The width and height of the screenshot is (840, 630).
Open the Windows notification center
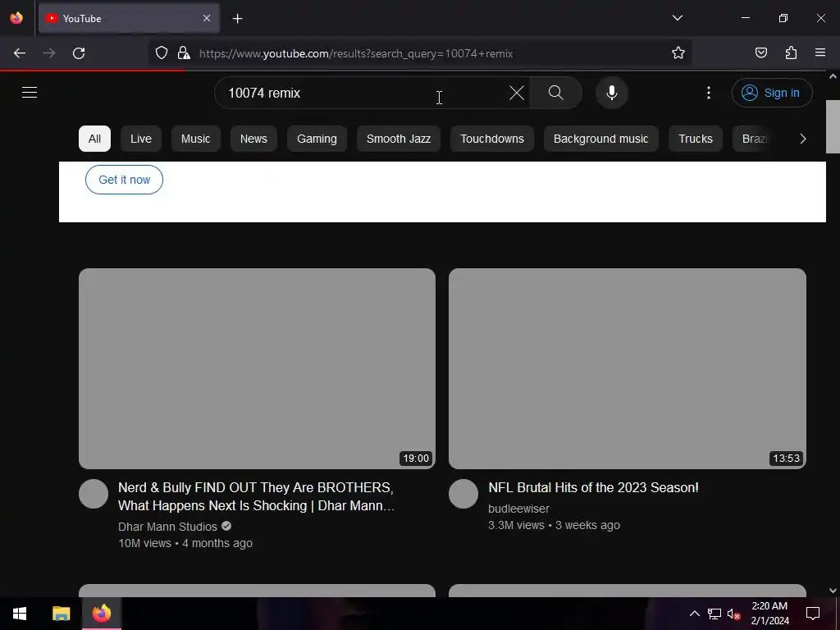click(x=813, y=614)
